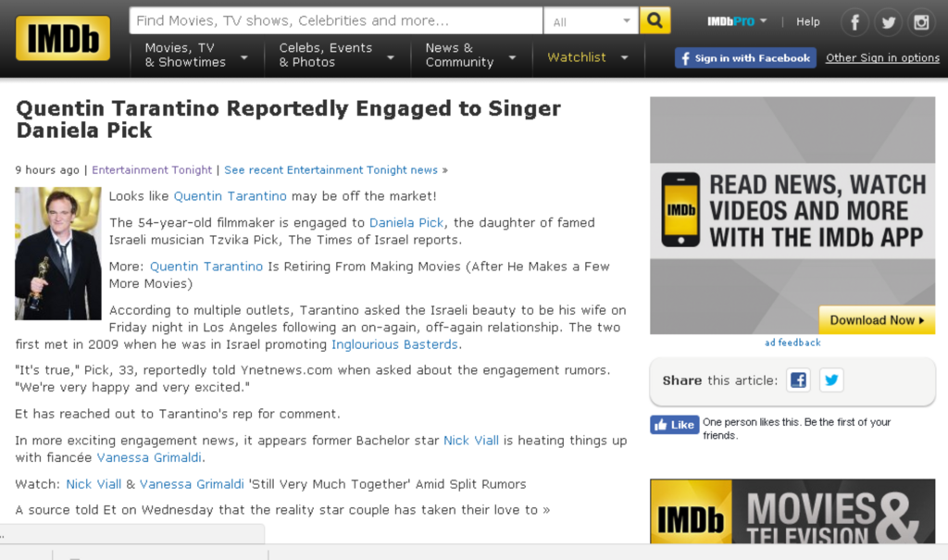Click Quentin Tarantino link in 'More:' line
This screenshot has height=560, width=948.
click(x=206, y=266)
